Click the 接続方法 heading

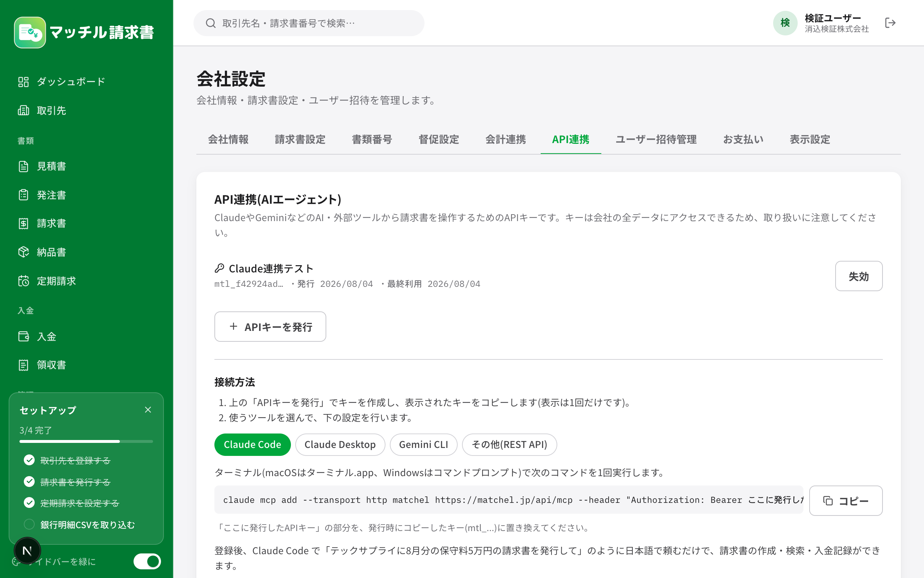(235, 382)
